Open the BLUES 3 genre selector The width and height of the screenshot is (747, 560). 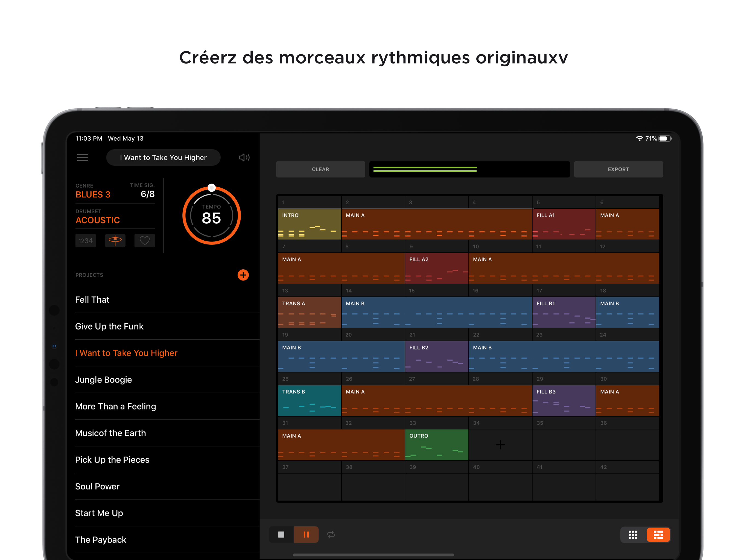pos(93,194)
